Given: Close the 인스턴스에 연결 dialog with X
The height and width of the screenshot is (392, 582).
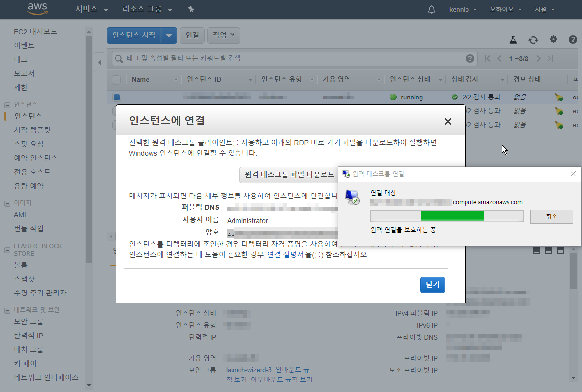Looking at the screenshot, I should coord(448,122).
